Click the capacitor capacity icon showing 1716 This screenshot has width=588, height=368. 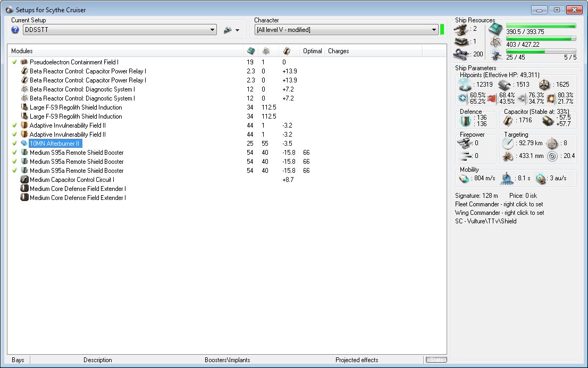point(508,121)
